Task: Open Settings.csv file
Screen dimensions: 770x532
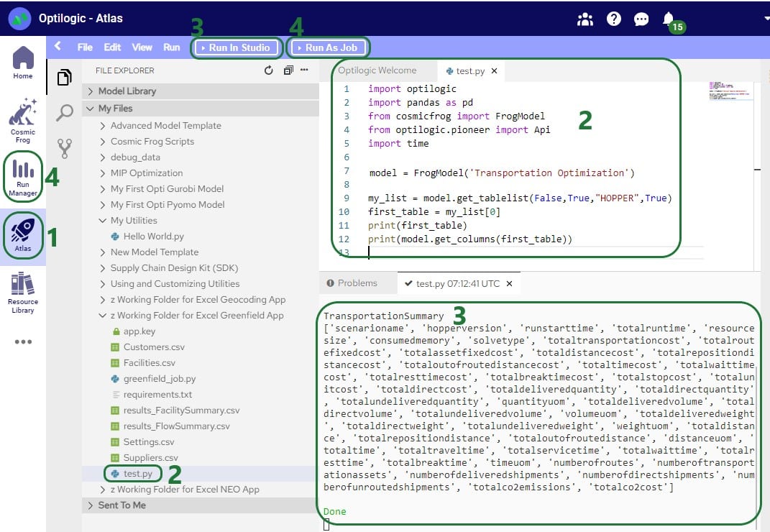Action: click(x=148, y=441)
